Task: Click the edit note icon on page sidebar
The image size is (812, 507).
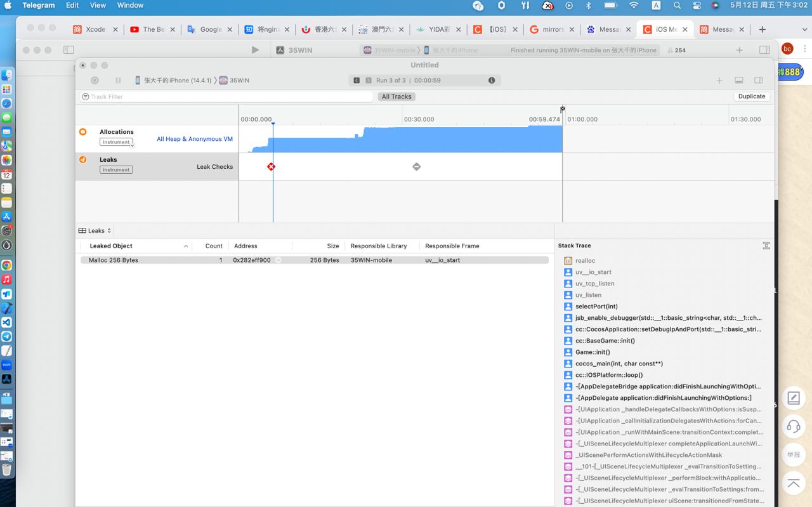Action: pyautogui.click(x=794, y=398)
